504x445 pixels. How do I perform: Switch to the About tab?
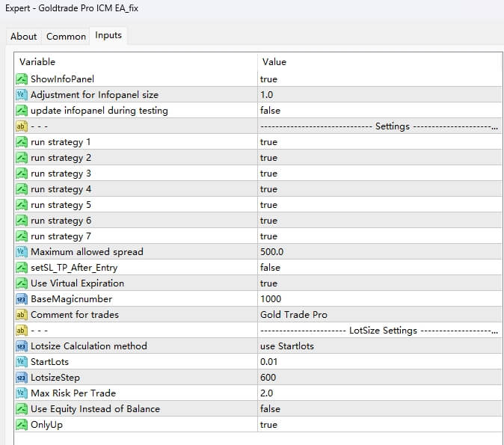tap(23, 36)
